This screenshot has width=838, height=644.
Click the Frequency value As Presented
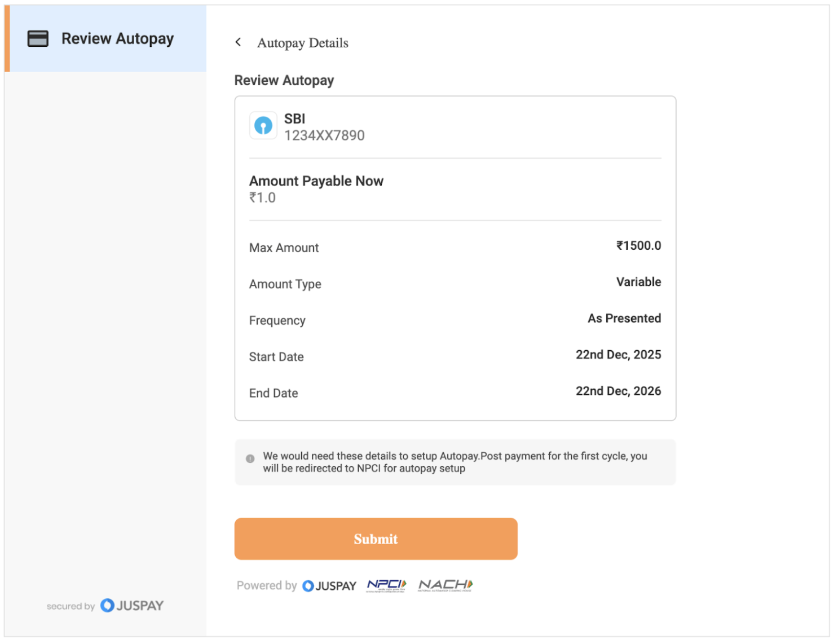[x=624, y=319]
